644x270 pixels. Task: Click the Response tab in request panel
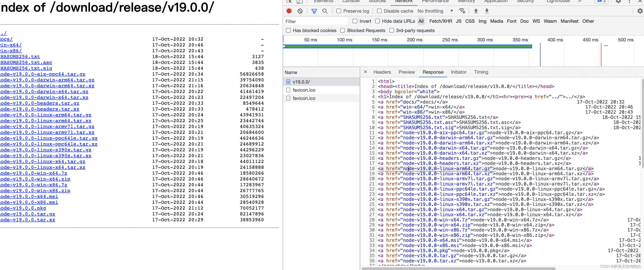(433, 72)
